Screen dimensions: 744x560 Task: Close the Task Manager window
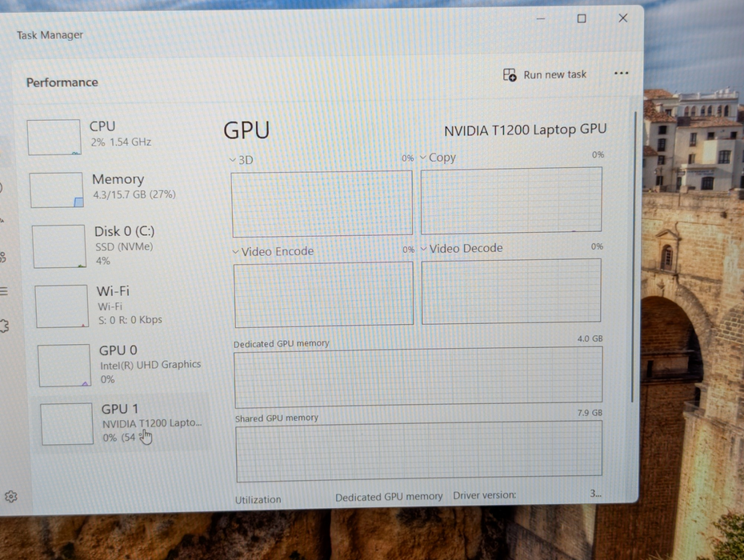pyautogui.click(x=623, y=18)
